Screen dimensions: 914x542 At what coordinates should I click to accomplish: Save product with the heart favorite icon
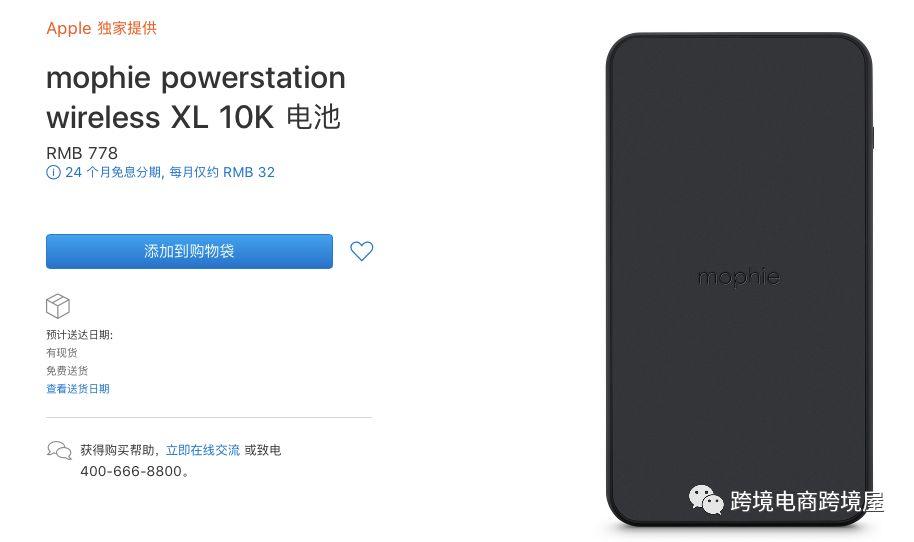[361, 251]
